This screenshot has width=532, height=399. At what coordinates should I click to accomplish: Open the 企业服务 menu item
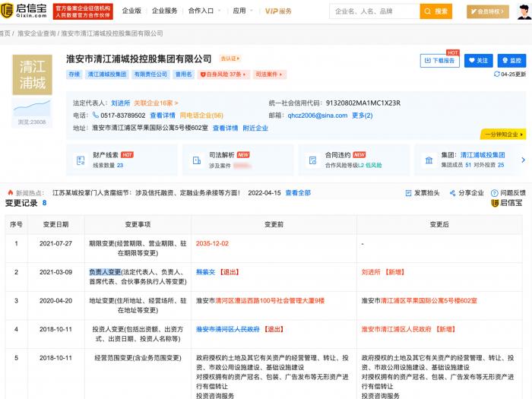point(164,11)
